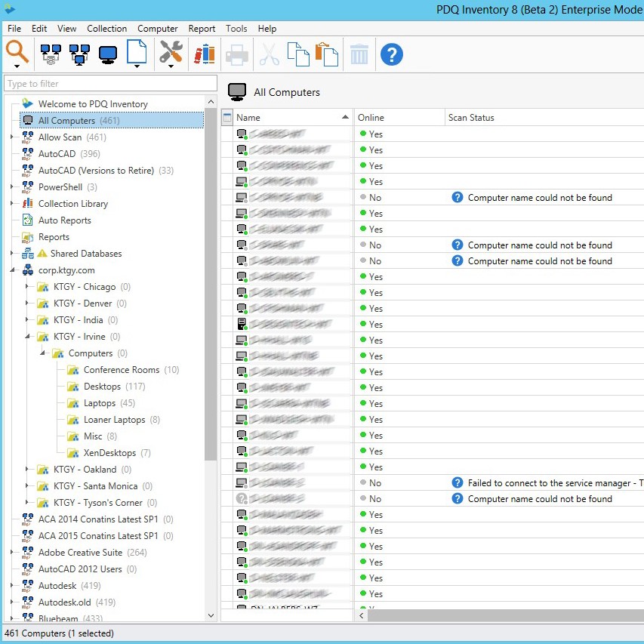644x644 pixels.
Task: Click the printer toolbar icon
Action: (237, 55)
